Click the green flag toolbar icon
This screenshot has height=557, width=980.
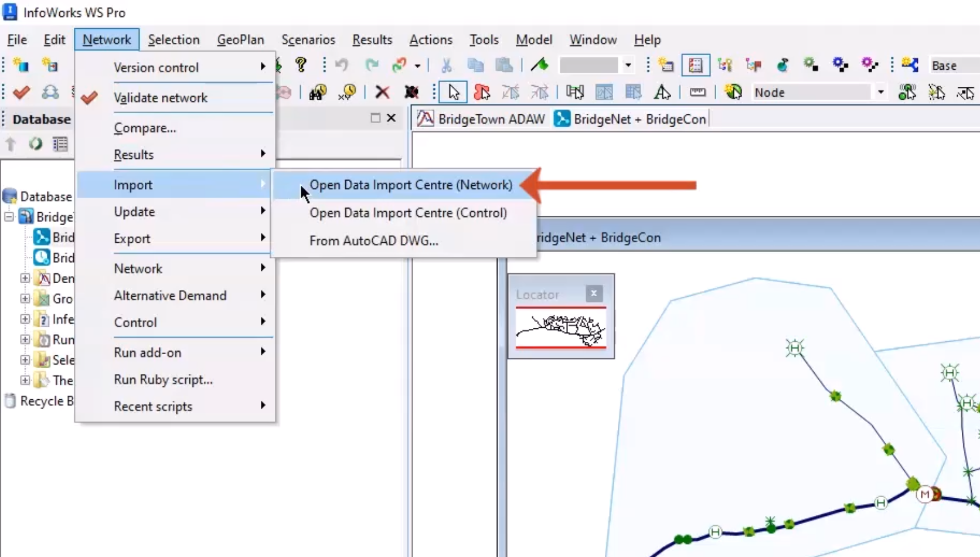point(539,64)
